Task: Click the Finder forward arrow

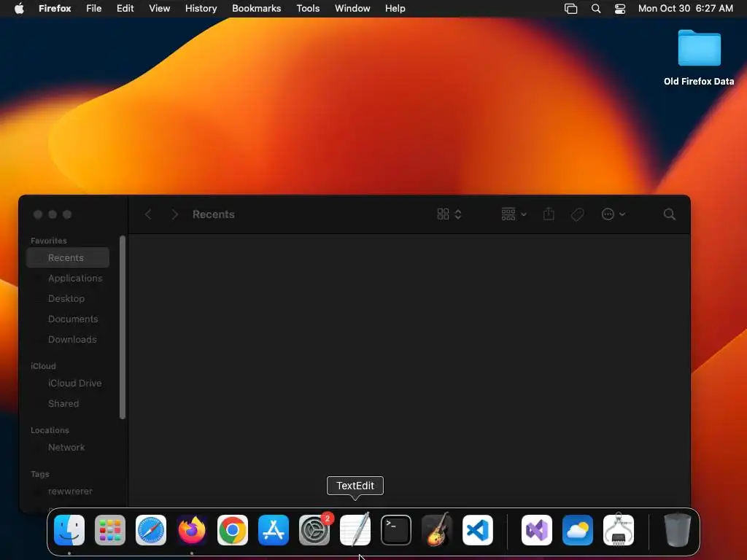Action: pos(175,214)
